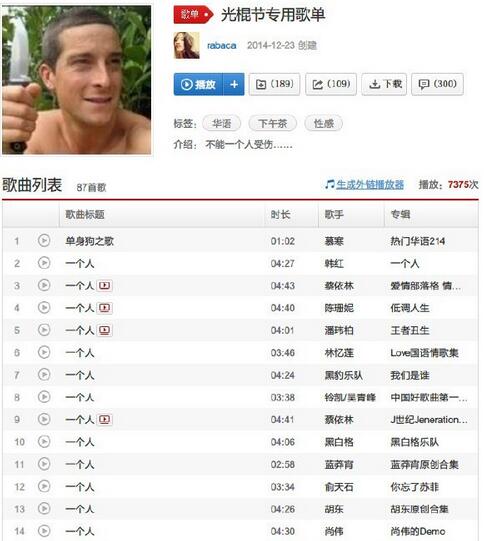
Task: Open the MV icon on song 3
Action: 105,286
